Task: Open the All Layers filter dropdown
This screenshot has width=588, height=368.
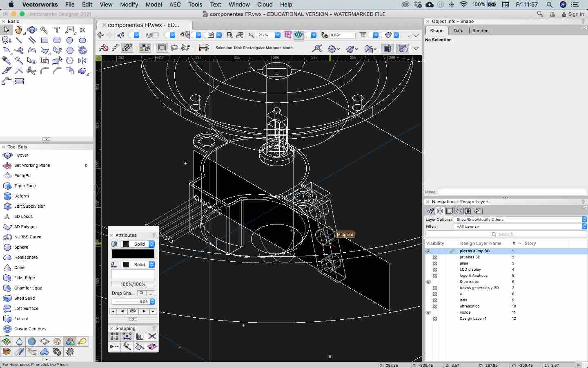Action: [x=519, y=227]
